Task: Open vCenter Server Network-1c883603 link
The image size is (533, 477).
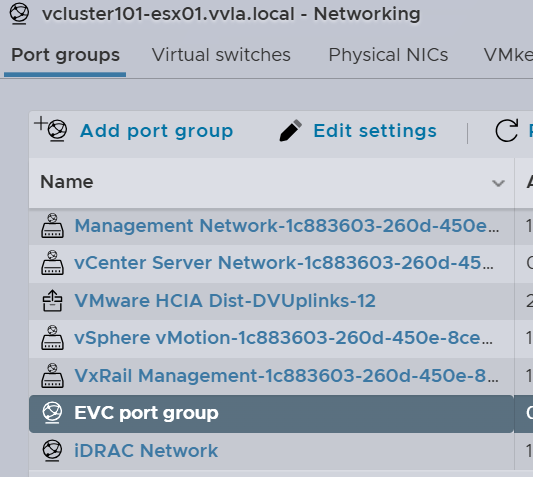Action: (284, 263)
